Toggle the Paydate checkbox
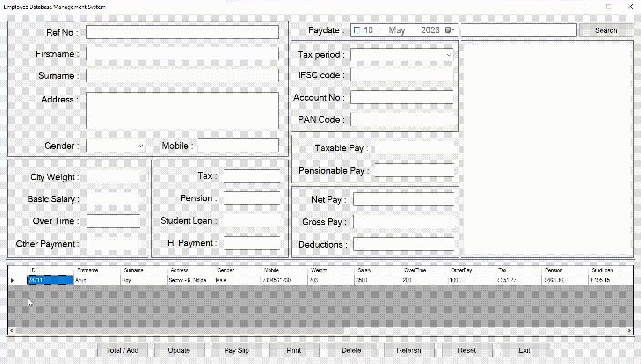The height and width of the screenshot is (364, 641). [357, 30]
